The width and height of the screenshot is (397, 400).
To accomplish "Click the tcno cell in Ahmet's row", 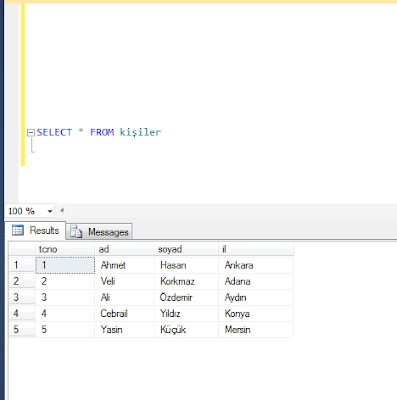I will 65,265.
